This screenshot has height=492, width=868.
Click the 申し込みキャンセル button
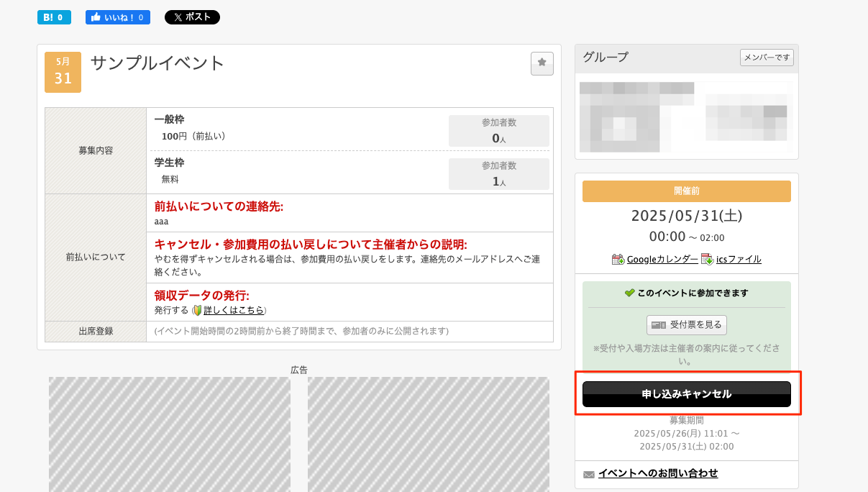686,393
